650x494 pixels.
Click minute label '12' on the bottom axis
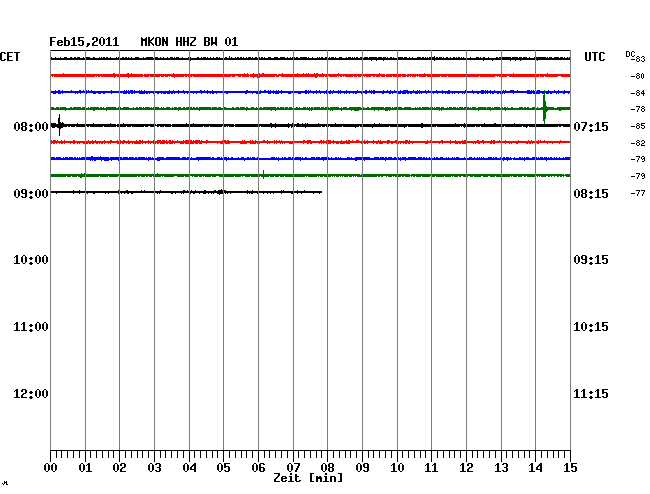(466, 468)
